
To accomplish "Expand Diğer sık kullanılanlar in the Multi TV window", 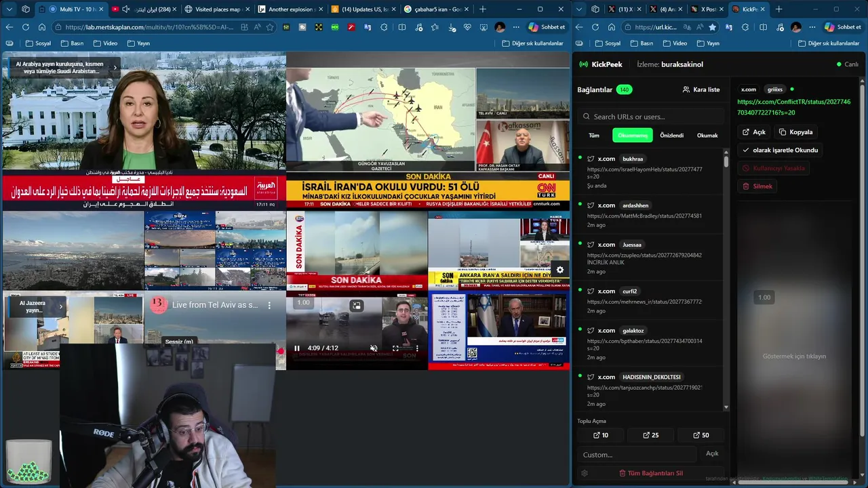I will tap(533, 43).
